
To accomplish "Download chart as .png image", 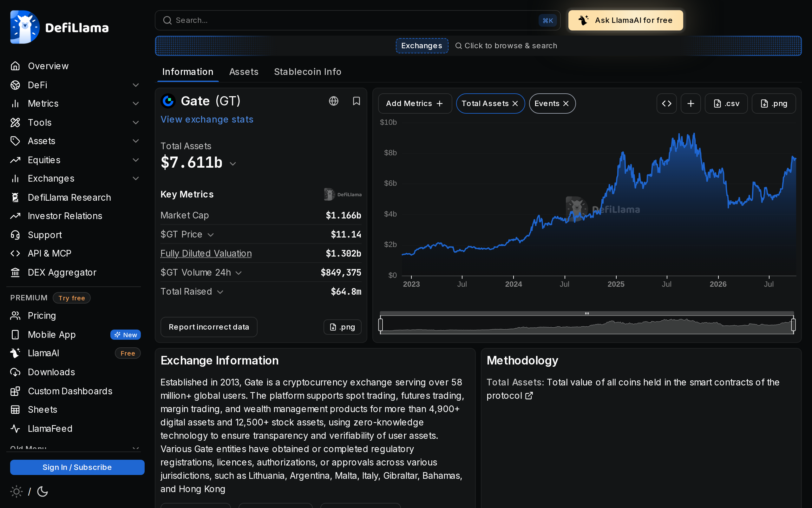I will click(x=773, y=104).
